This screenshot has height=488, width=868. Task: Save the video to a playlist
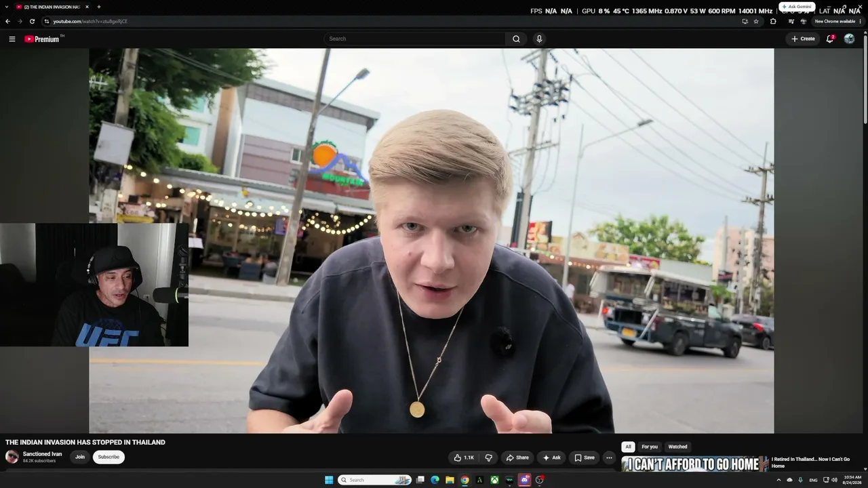point(584,457)
